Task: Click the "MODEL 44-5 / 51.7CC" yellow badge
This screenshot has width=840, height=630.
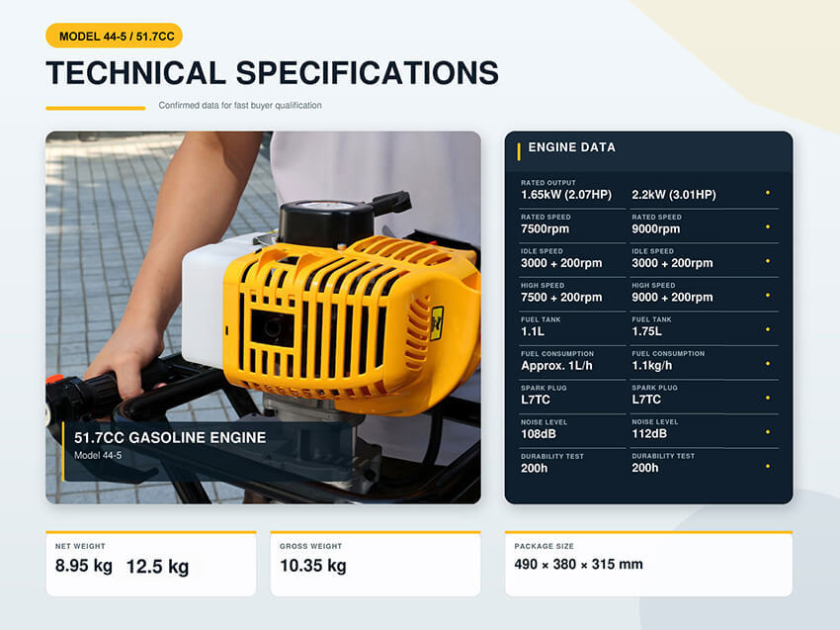Action: tap(114, 36)
